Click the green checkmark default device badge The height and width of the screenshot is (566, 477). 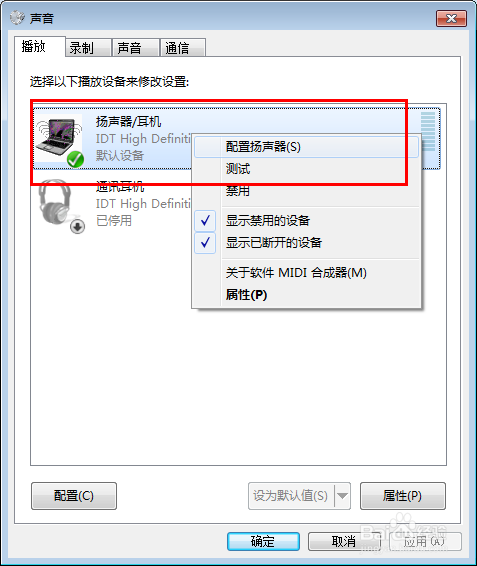coord(75,159)
